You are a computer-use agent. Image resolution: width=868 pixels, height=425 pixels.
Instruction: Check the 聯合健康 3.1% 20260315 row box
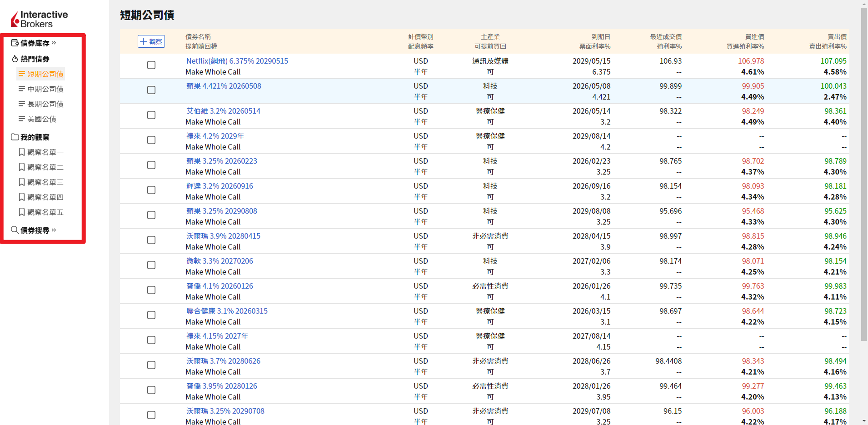coord(151,315)
